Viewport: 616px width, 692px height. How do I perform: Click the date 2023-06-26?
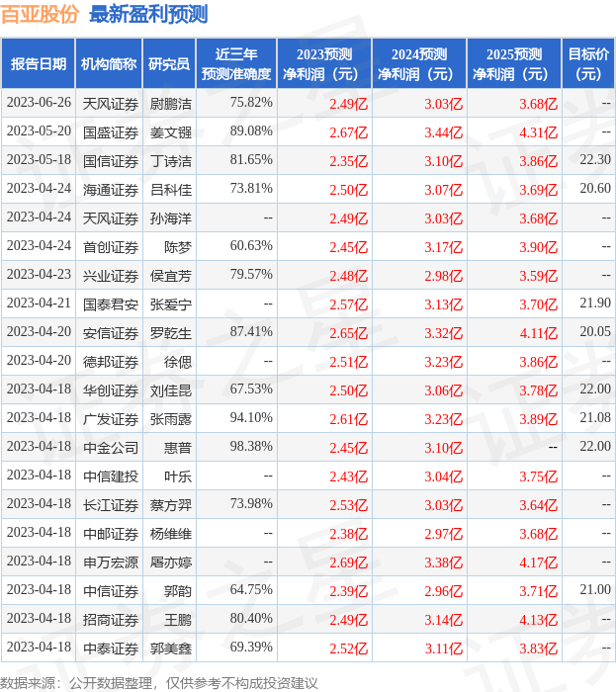(x=39, y=103)
